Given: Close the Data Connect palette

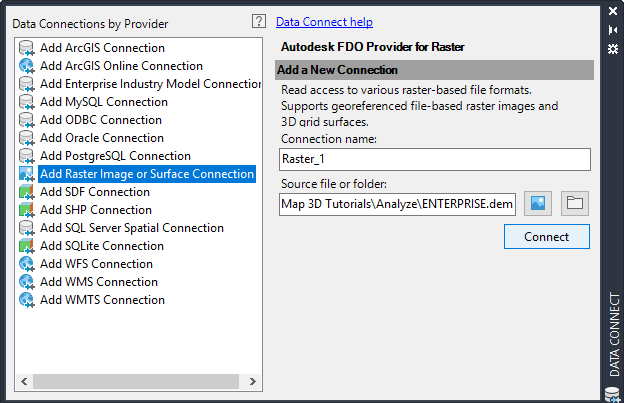Looking at the screenshot, I should point(612,12).
